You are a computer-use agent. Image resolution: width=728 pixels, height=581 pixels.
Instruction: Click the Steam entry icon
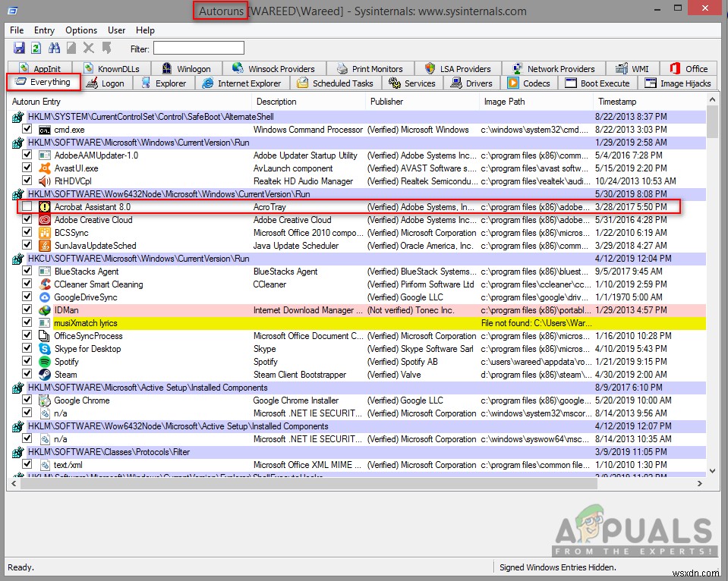click(45, 375)
